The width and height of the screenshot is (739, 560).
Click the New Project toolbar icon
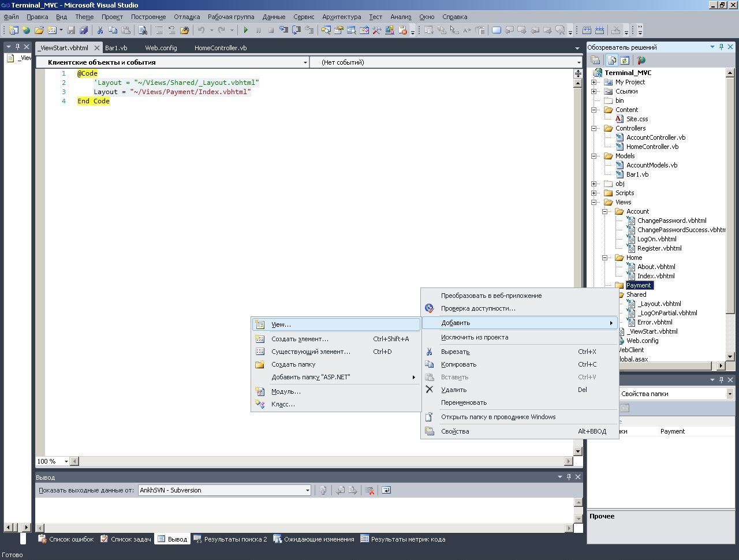[x=13, y=30]
